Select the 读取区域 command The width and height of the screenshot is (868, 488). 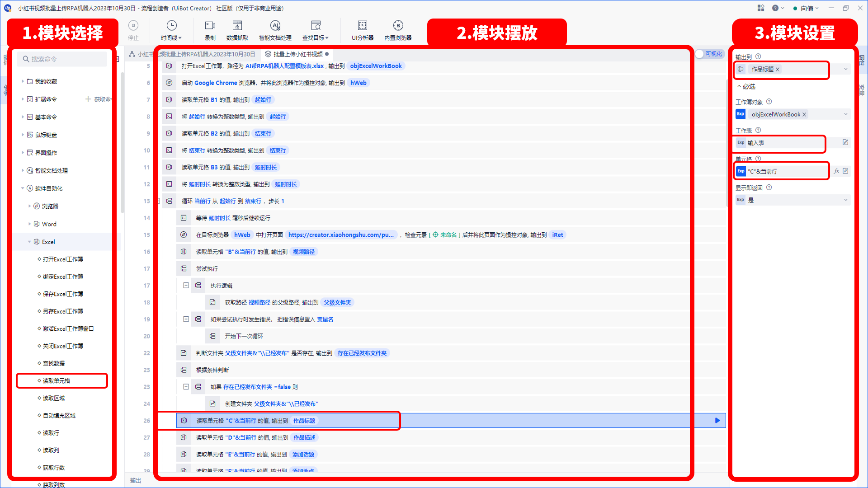(53, 398)
